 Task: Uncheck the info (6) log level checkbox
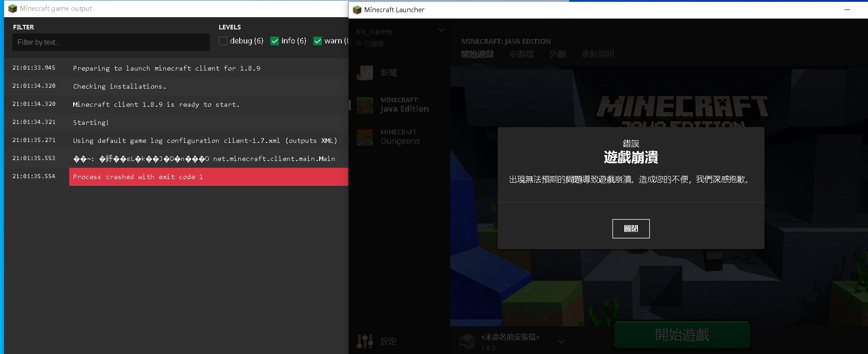(x=274, y=41)
